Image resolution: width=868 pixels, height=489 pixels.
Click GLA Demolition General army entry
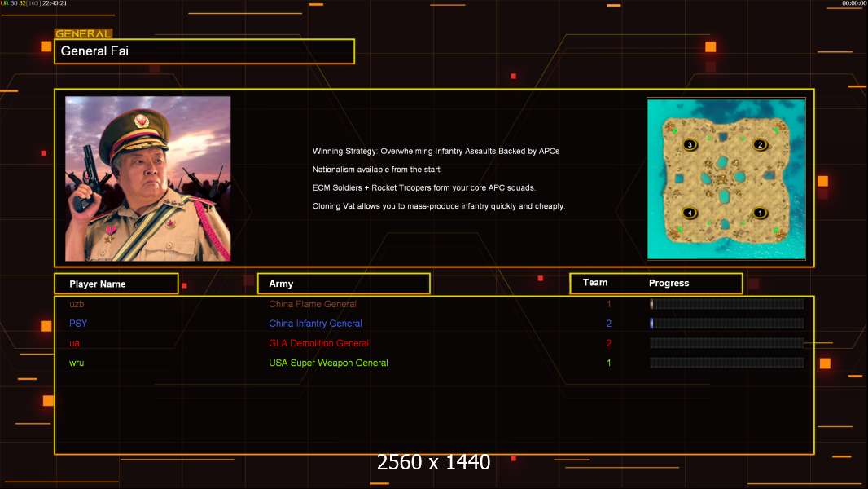pyautogui.click(x=319, y=343)
